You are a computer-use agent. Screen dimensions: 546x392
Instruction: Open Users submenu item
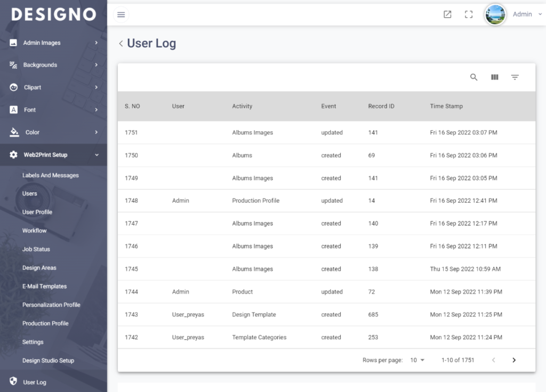(30, 194)
